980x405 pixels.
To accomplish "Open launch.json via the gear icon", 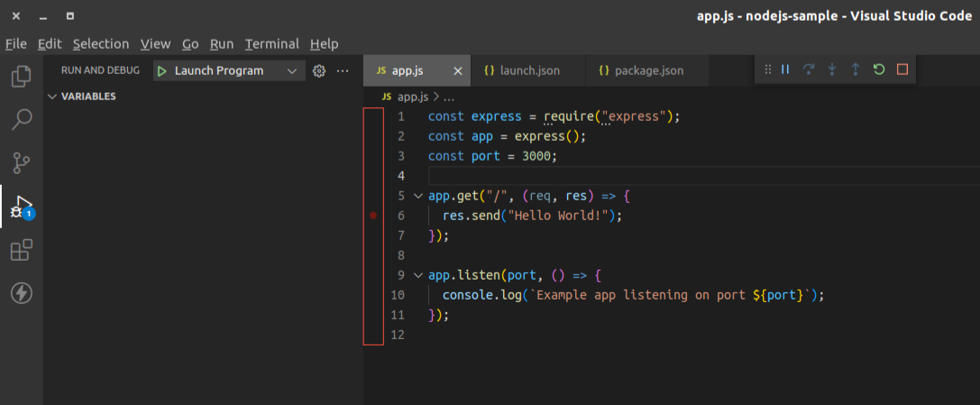I will click(x=319, y=71).
